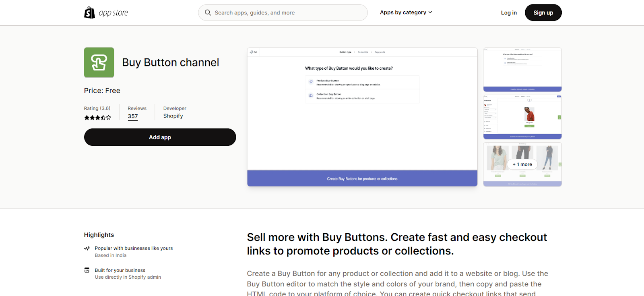Click the Reviews label
644x296 pixels.
coord(137,108)
